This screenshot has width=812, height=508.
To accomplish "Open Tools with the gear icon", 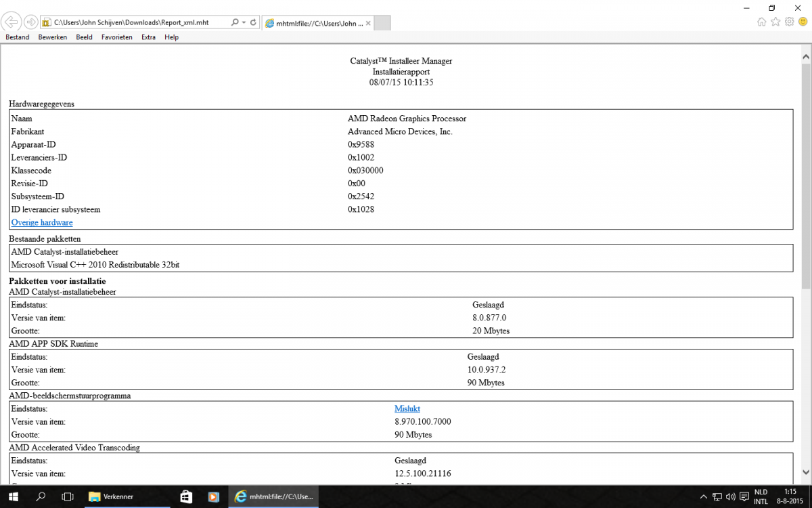I will coord(789,22).
